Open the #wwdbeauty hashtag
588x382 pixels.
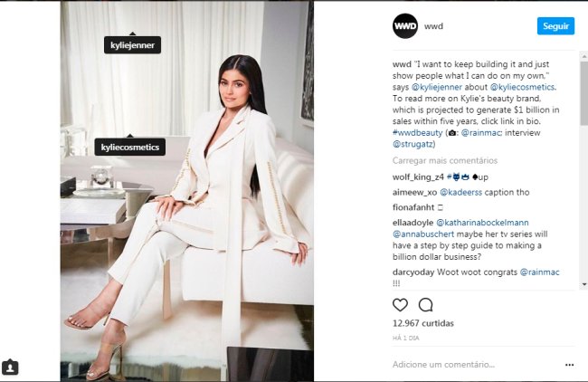point(417,133)
